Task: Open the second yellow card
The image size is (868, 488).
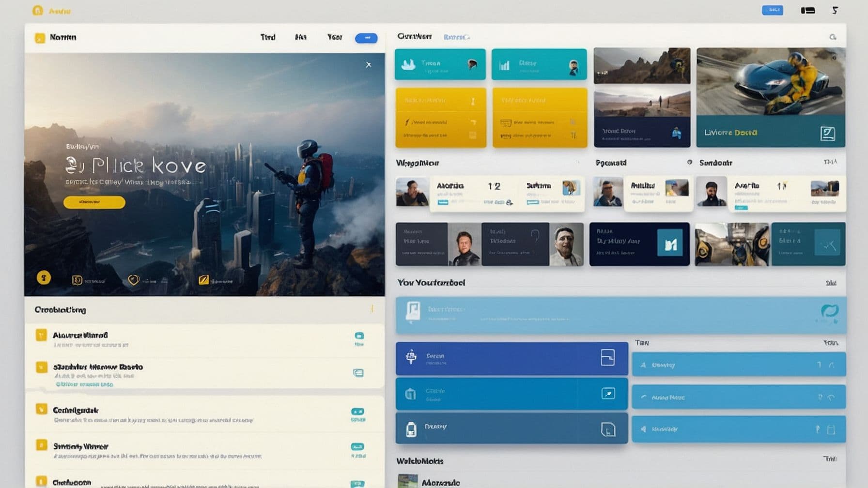Action: click(x=540, y=117)
